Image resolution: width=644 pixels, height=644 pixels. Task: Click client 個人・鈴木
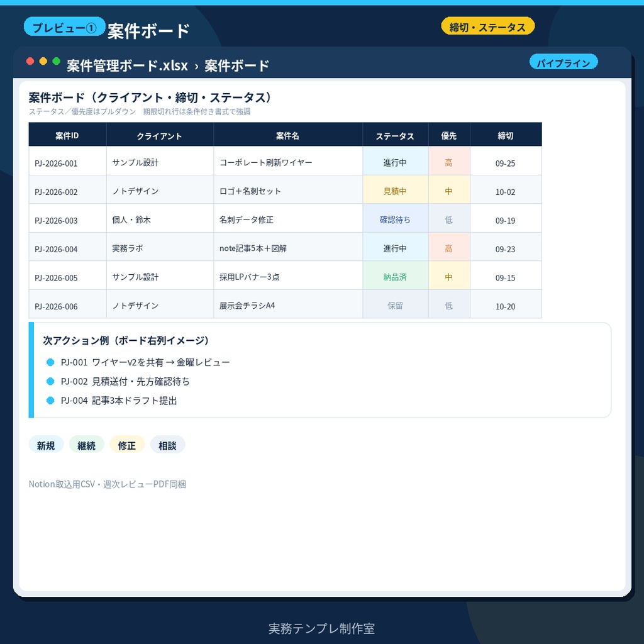[160, 218]
